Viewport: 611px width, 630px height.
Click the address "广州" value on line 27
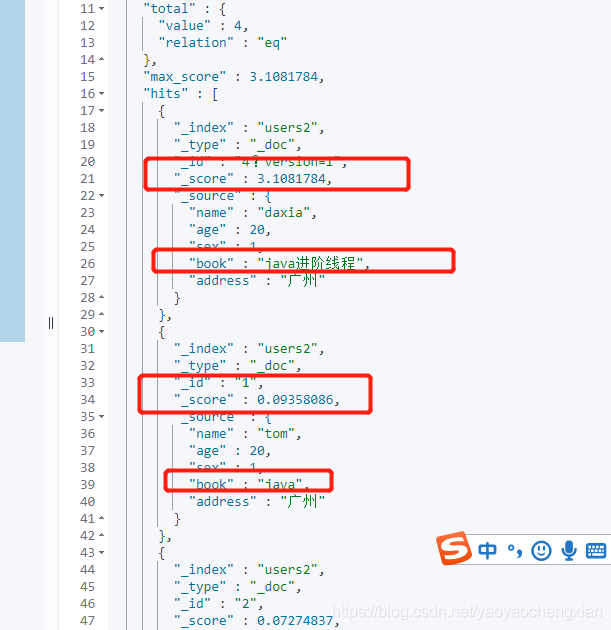click(x=302, y=280)
